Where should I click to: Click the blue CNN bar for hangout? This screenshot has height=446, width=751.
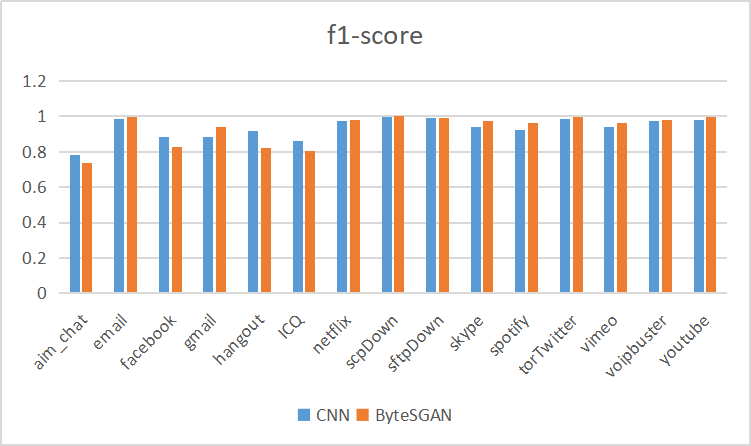[253, 212]
